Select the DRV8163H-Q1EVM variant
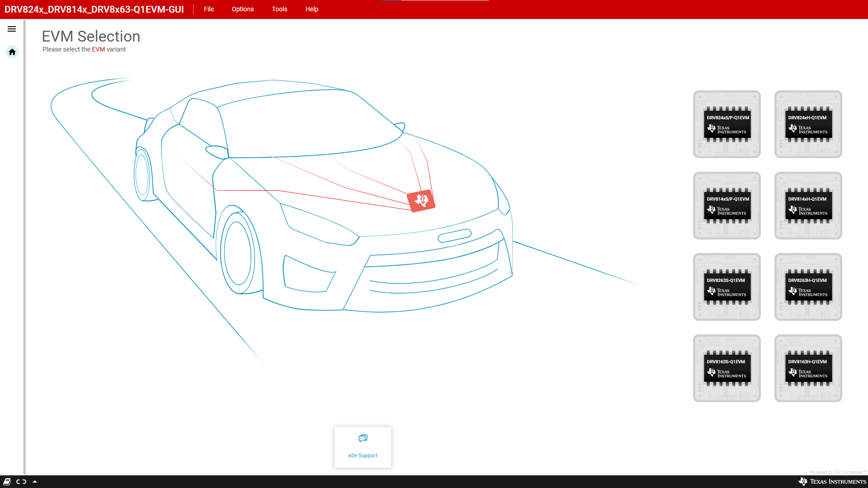 (808, 368)
